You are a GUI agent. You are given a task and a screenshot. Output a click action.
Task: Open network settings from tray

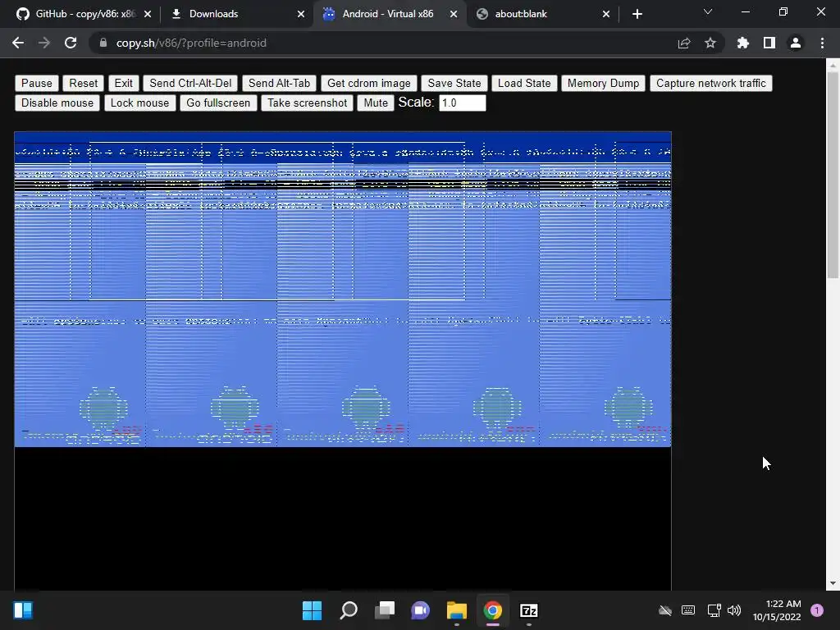714,610
